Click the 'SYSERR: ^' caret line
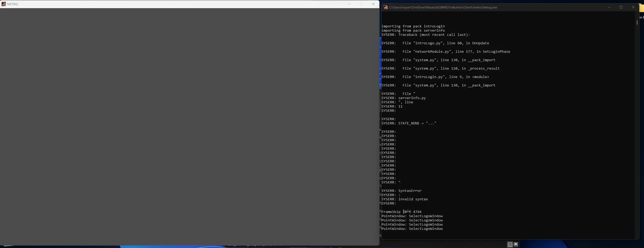644x248 pixels. pyautogui.click(x=391, y=182)
